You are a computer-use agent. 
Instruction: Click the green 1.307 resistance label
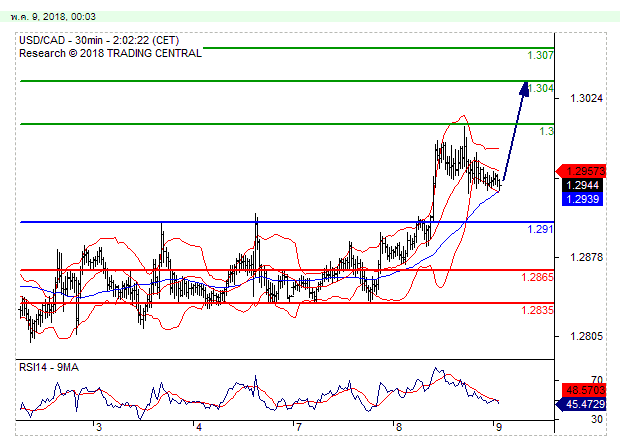point(541,55)
